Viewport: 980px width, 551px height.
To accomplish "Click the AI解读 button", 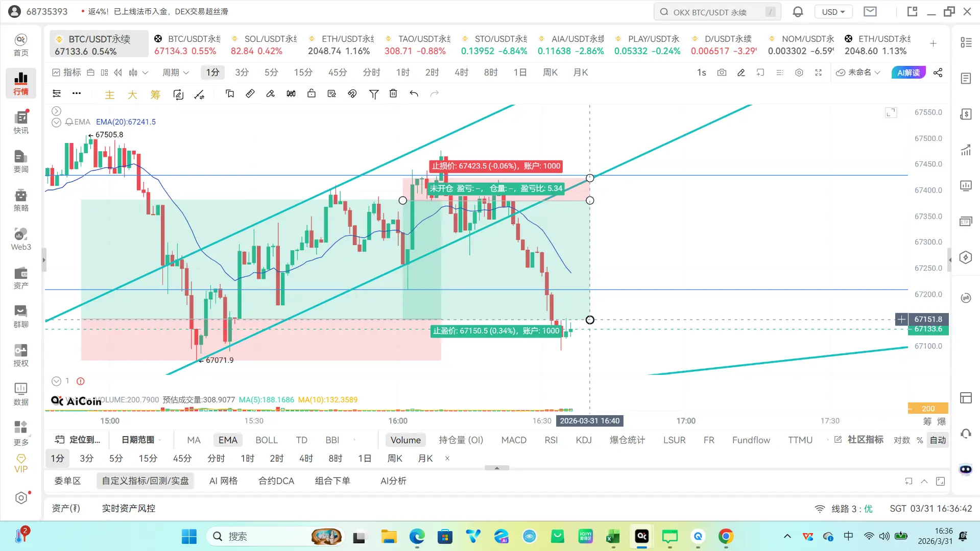I will pyautogui.click(x=909, y=73).
